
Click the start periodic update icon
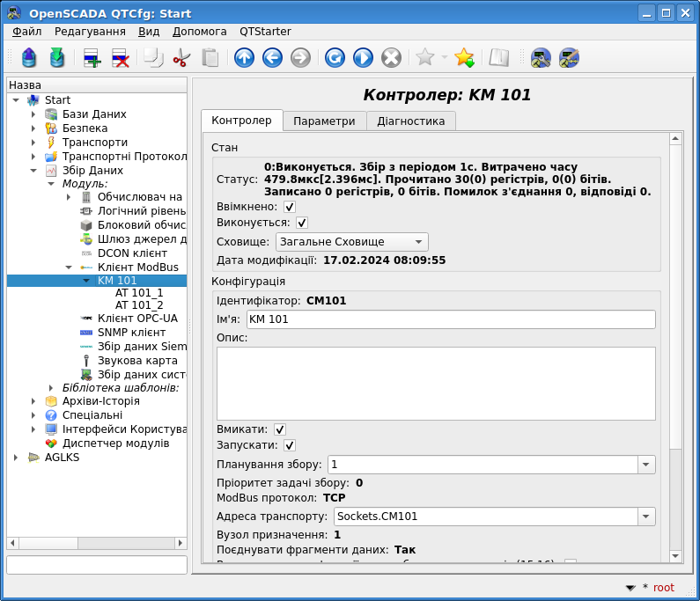[363, 58]
